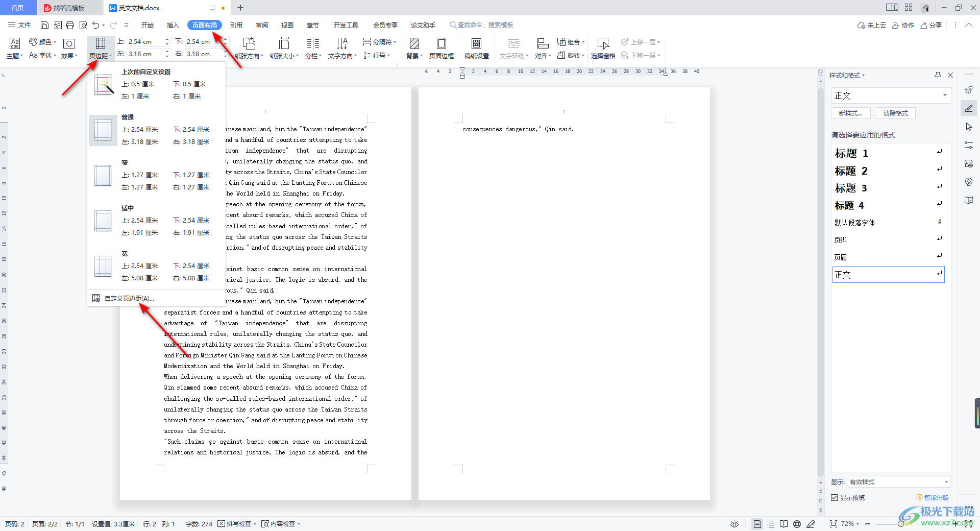
Task: Open the Effects (效果) icon
Action: tap(69, 48)
